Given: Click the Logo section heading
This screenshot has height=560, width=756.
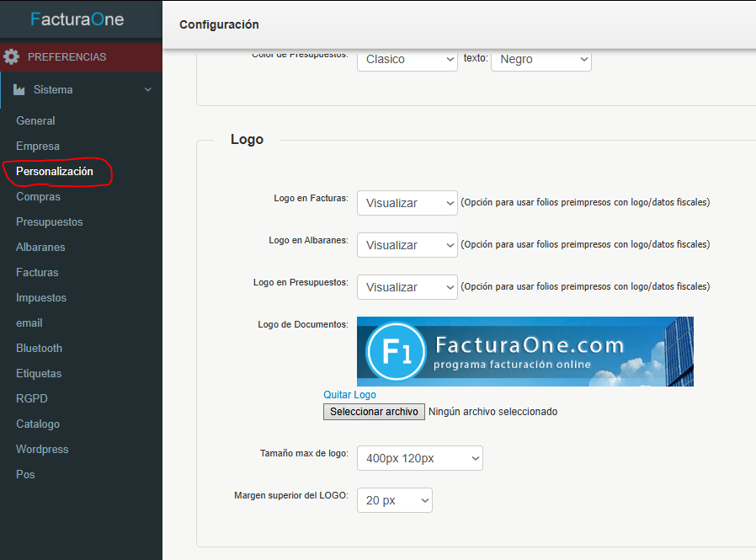Looking at the screenshot, I should (247, 140).
